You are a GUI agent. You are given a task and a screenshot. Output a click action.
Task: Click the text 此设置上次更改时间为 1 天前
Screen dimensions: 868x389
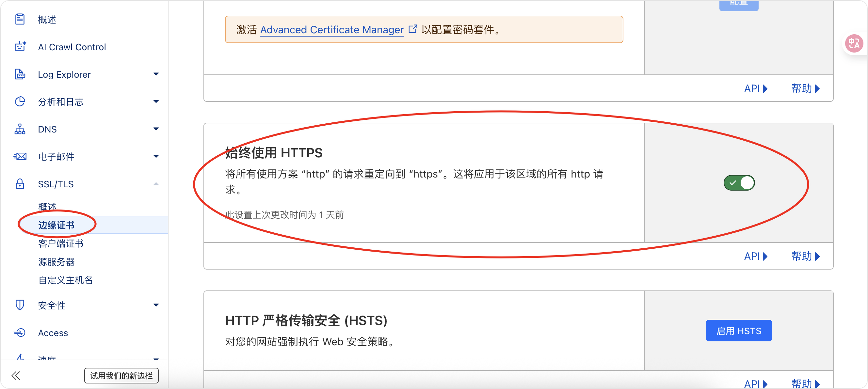point(284,214)
